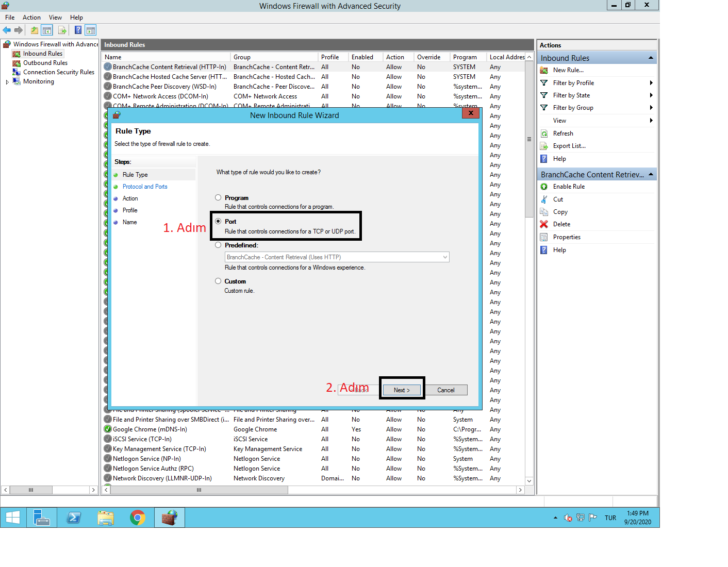Select Connection Security Rules in the tree
Screen dimensions: 728x567
59,72
